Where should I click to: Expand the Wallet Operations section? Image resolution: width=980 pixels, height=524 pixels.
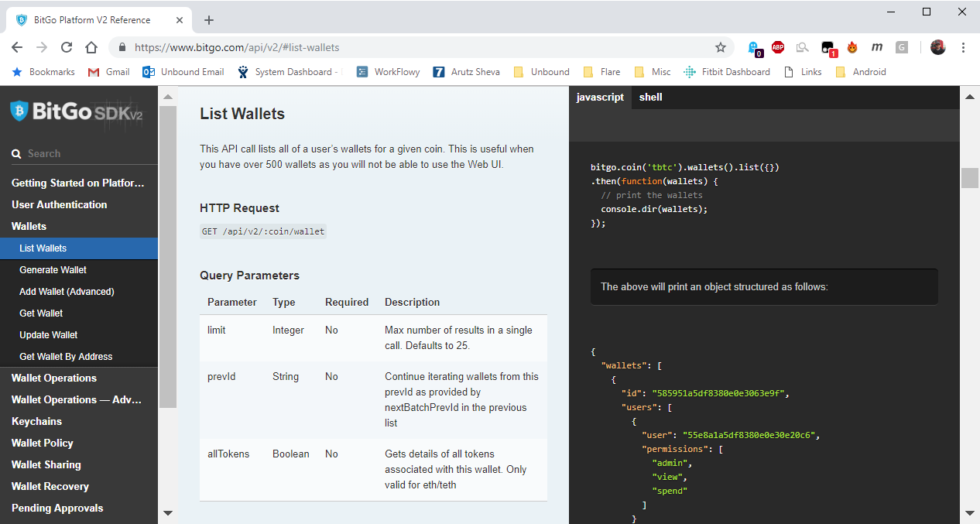[54, 378]
